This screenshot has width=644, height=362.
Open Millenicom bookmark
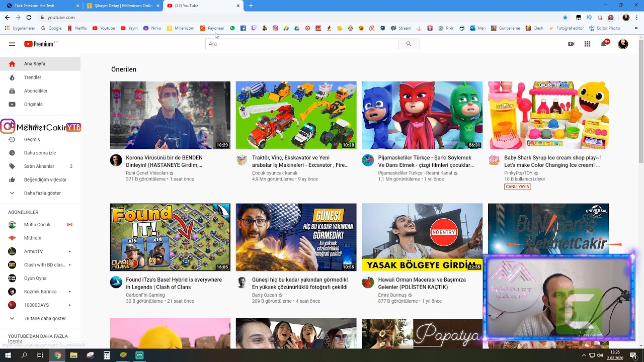point(181,28)
